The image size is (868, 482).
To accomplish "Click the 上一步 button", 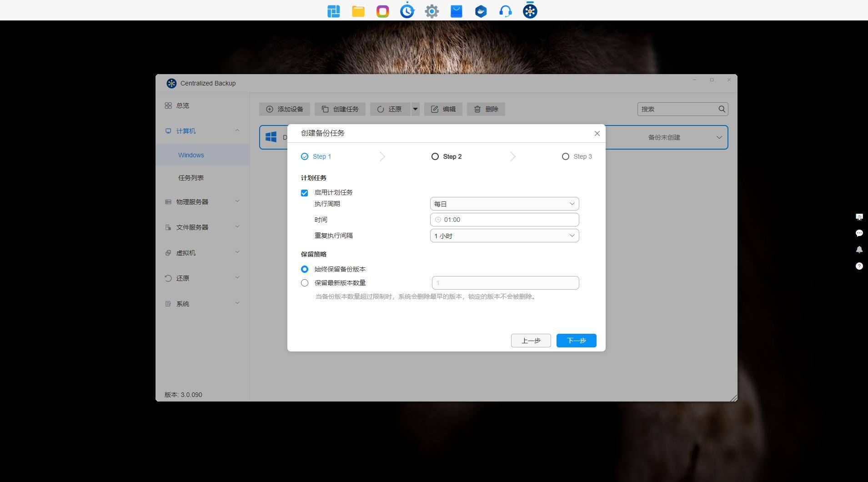I will (x=531, y=341).
